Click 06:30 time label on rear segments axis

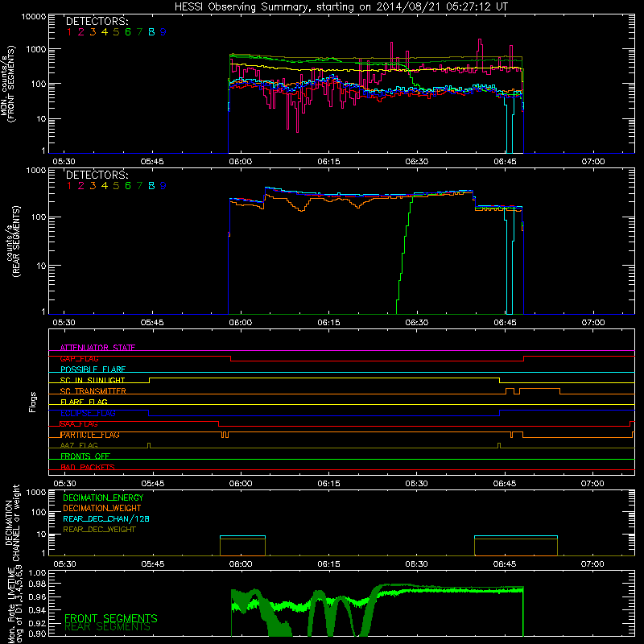[416, 323]
